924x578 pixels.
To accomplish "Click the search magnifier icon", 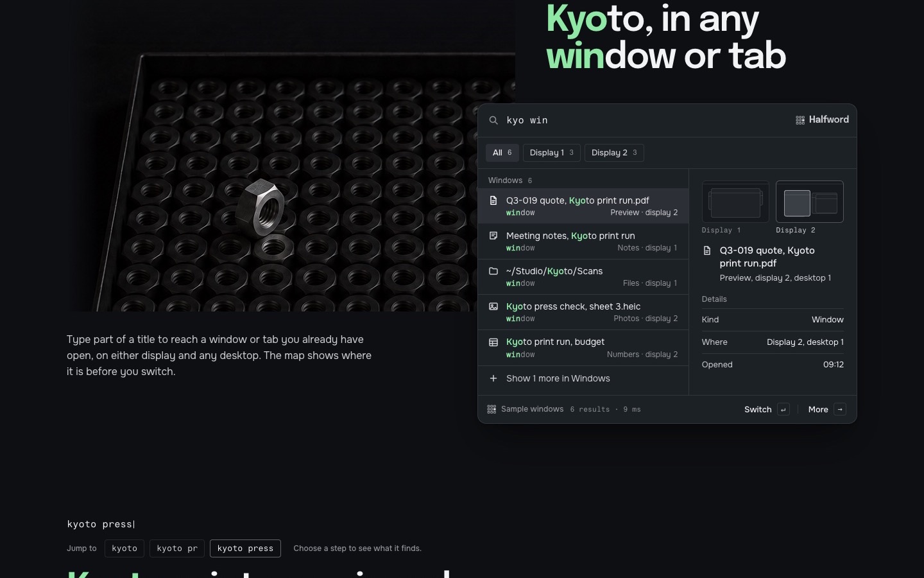I will pyautogui.click(x=493, y=120).
